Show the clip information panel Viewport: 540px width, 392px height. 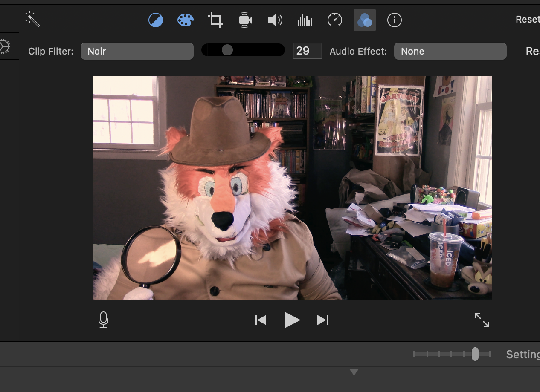pos(395,20)
